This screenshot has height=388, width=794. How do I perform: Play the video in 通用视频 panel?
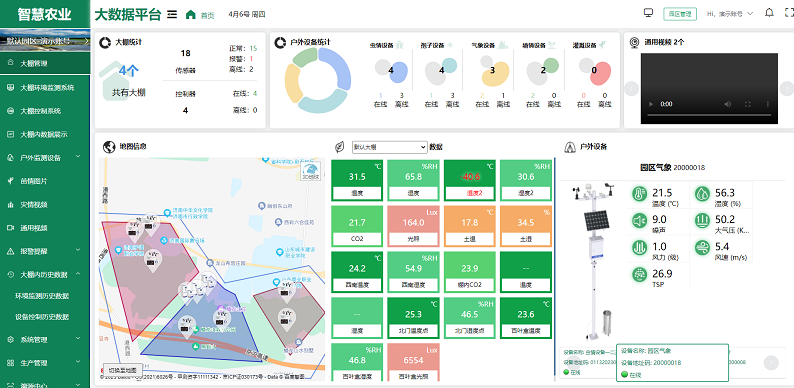[x=651, y=104]
